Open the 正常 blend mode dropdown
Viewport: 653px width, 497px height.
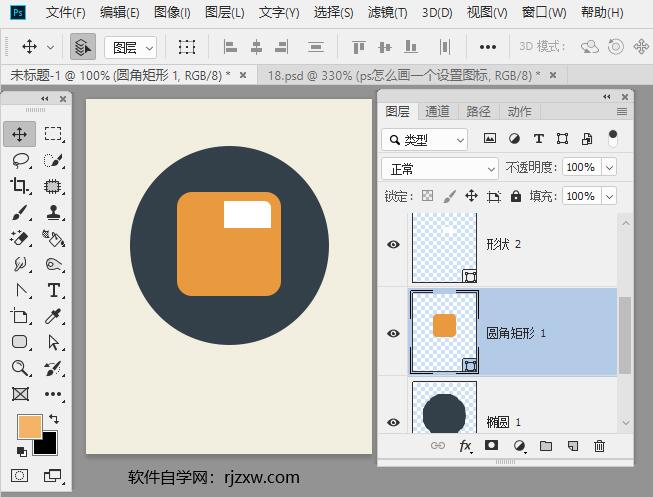tap(440, 169)
